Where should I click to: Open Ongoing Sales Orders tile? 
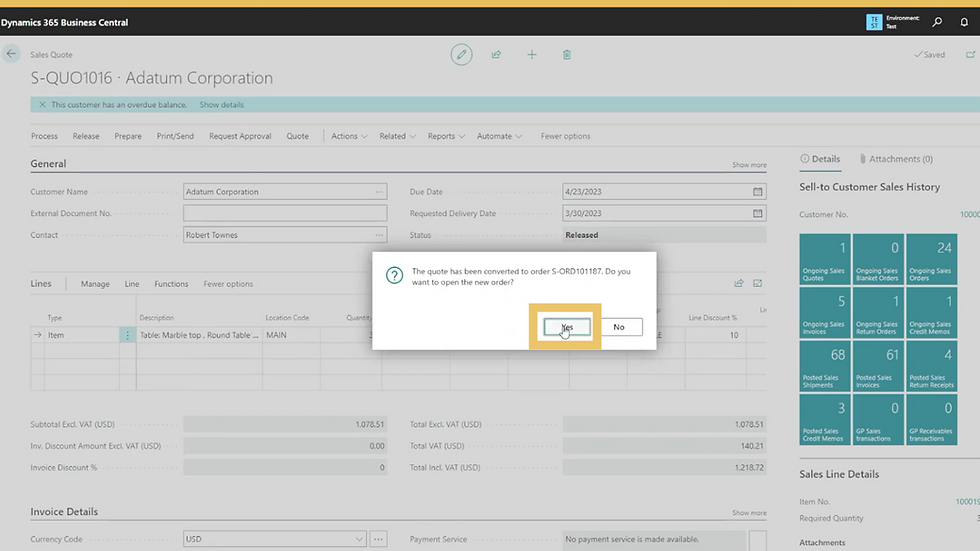click(931, 259)
